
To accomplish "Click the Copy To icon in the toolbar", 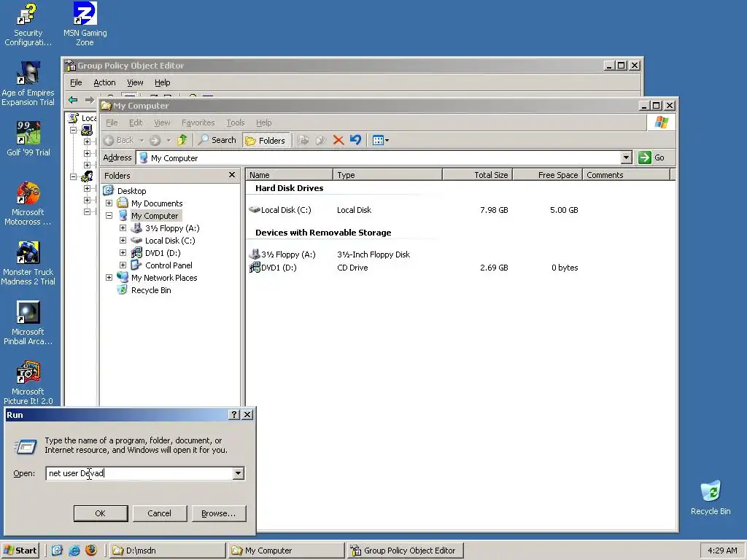I will pyautogui.click(x=321, y=140).
